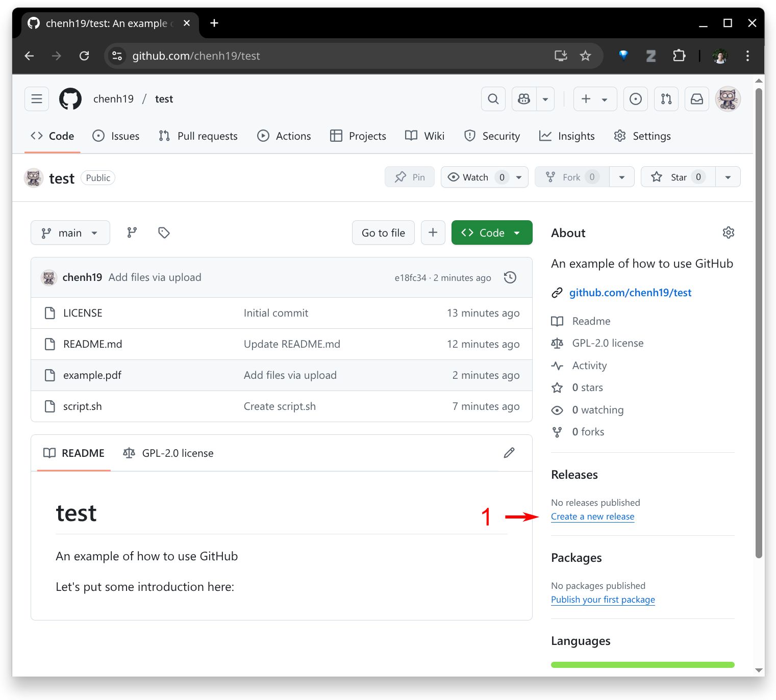Image resolution: width=776 pixels, height=700 pixels.
Task: Click the green Languages bar
Action: tap(642, 665)
